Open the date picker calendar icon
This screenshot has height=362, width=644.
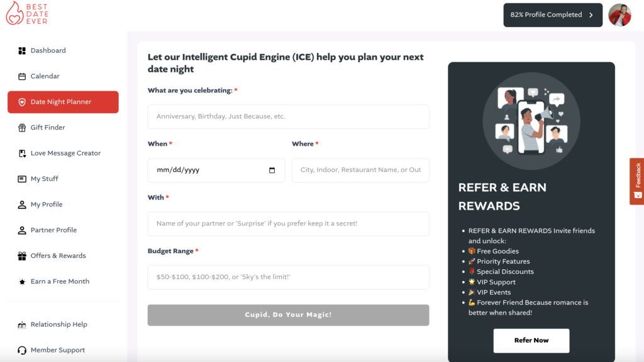[x=272, y=171]
